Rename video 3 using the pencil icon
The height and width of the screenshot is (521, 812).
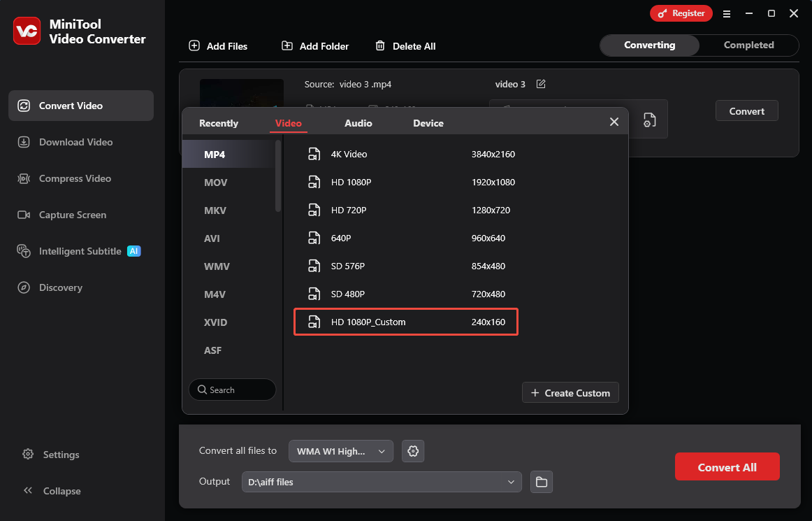click(x=541, y=83)
